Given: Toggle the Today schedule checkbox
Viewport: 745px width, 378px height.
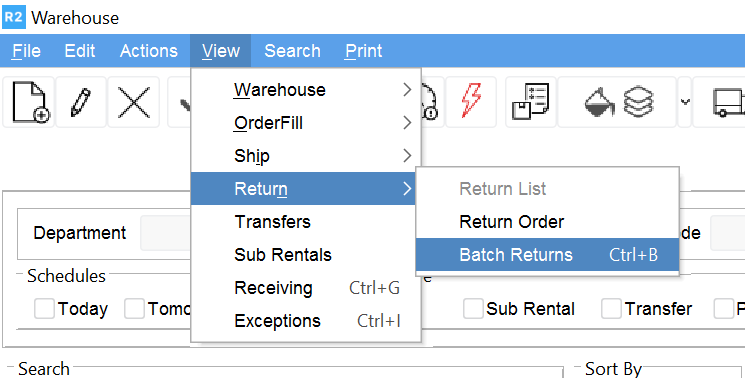Looking at the screenshot, I should click(x=44, y=309).
